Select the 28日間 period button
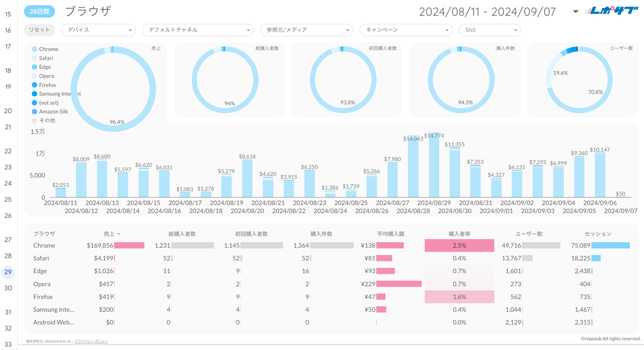The height and width of the screenshot is (350, 644). [x=39, y=12]
